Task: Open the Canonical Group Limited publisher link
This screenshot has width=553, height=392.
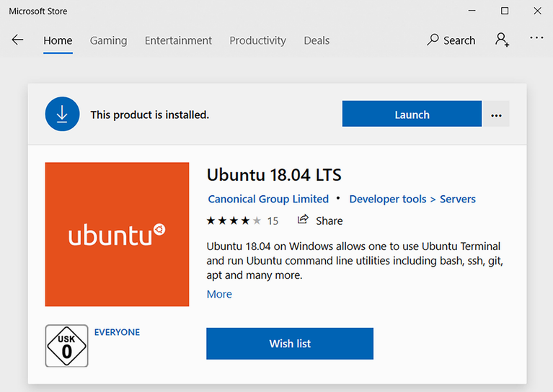Action: (x=268, y=199)
